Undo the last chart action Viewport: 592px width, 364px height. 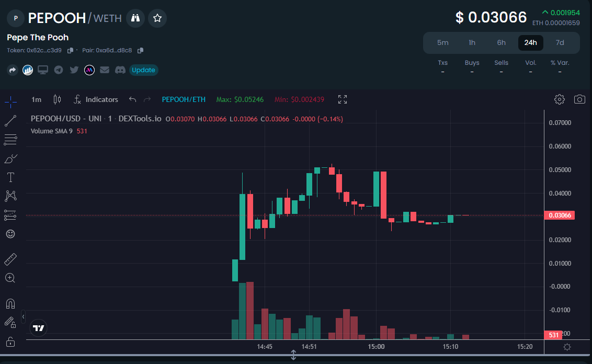tap(132, 99)
